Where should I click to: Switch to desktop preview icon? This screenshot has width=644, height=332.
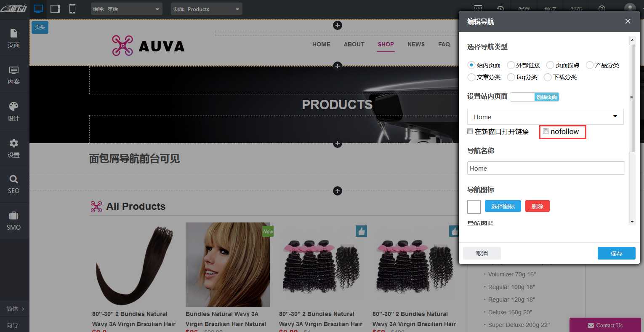point(38,9)
